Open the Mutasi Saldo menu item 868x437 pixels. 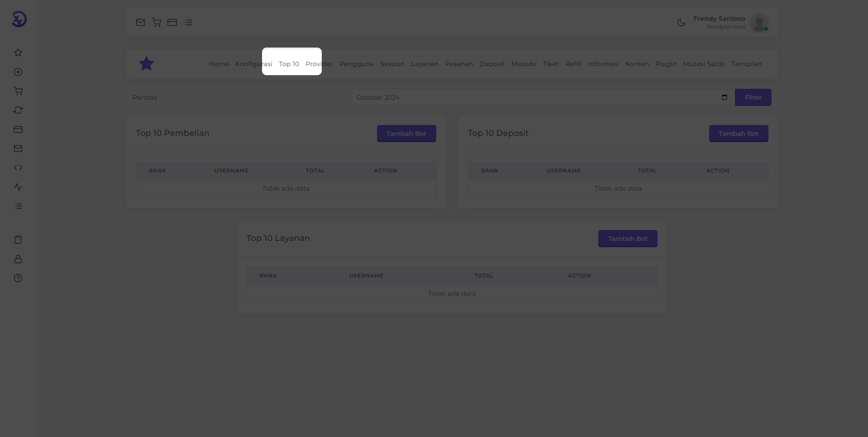(704, 64)
